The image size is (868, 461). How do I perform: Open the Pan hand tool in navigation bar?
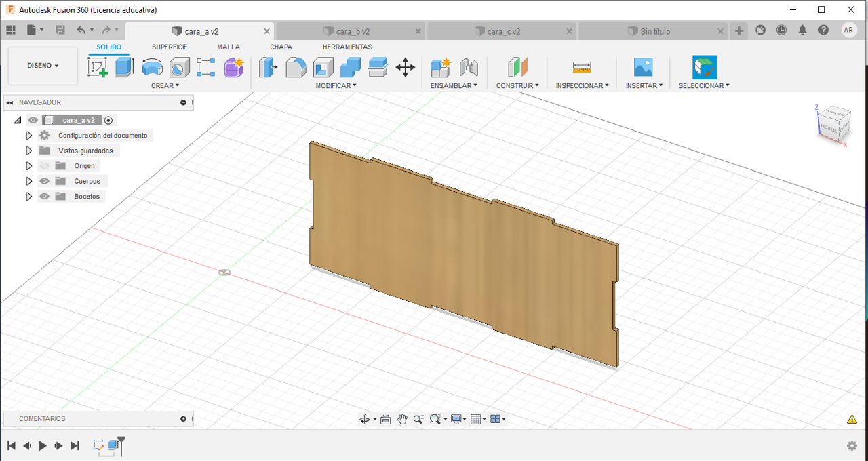coord(402,419)
